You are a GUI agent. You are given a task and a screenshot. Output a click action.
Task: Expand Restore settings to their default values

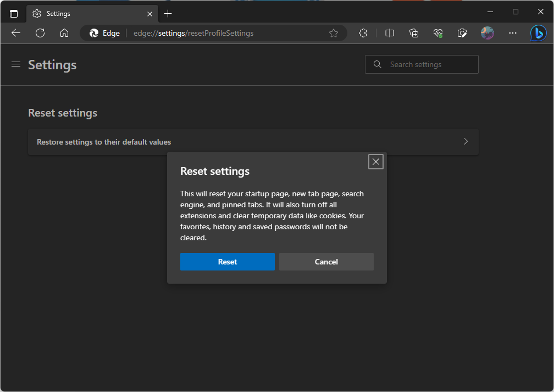pos(253,142)
